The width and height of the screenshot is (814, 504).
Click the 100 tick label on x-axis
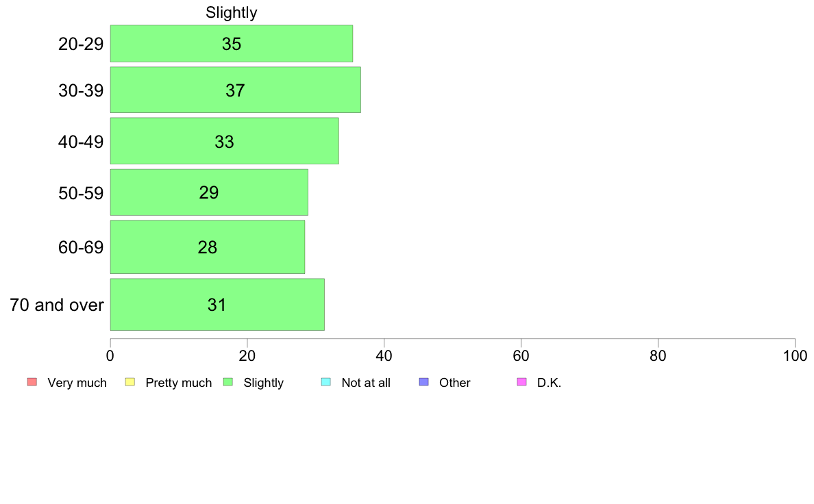click(795, 355)
